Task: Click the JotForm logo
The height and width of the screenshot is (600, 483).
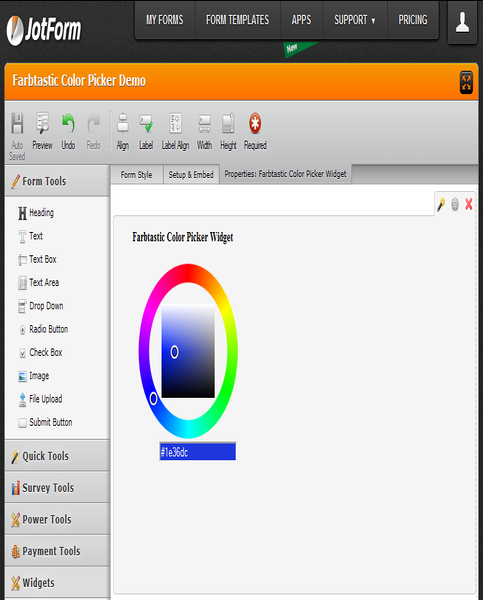Action: pos(44,30)
